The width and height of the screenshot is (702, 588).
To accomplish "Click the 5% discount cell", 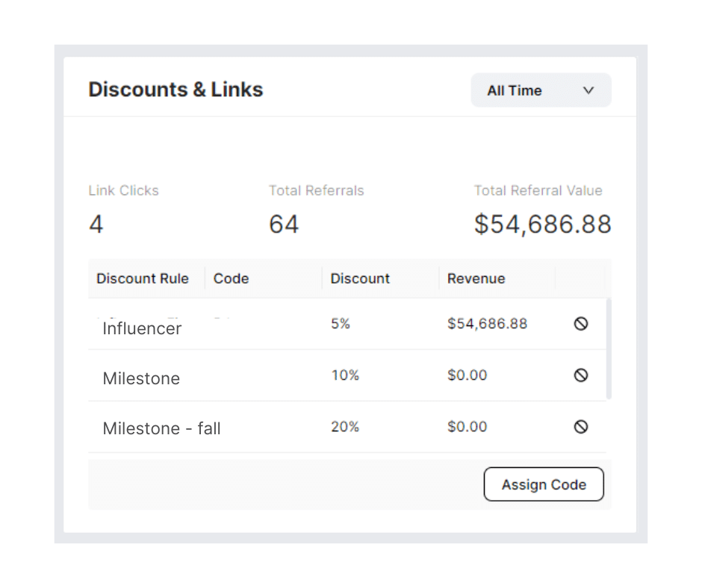I will click(340, 323).
